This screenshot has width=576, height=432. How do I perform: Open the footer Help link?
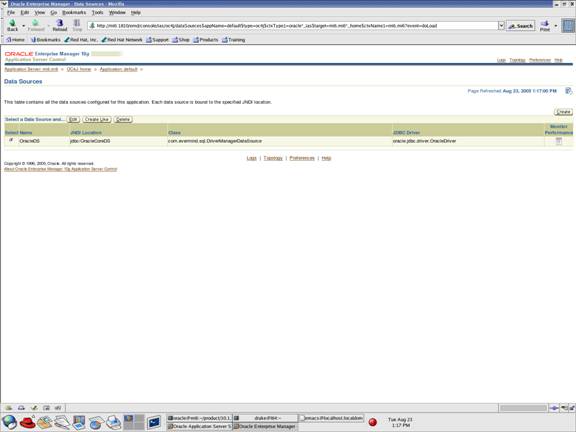[326, 158]
